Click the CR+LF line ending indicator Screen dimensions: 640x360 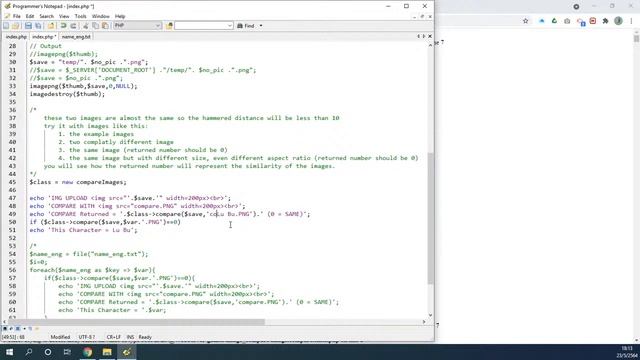pos(113,337)
